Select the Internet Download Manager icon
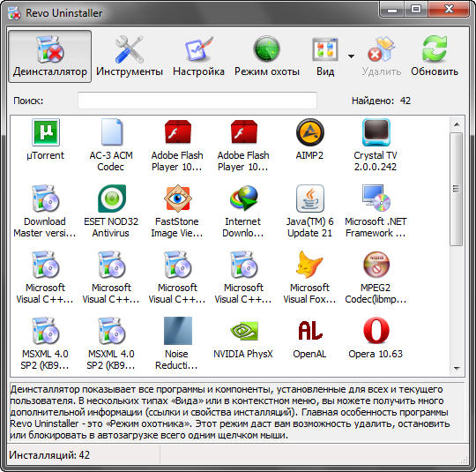476x472 pixels. (244, 199)
